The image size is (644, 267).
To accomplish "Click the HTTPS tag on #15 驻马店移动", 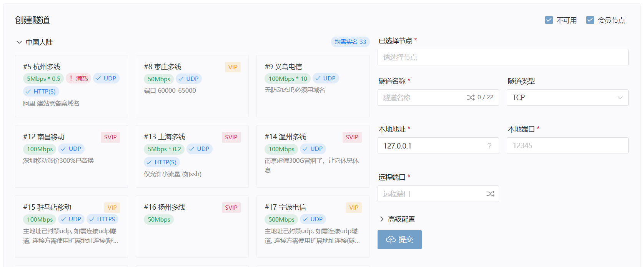I will (102, 219).
